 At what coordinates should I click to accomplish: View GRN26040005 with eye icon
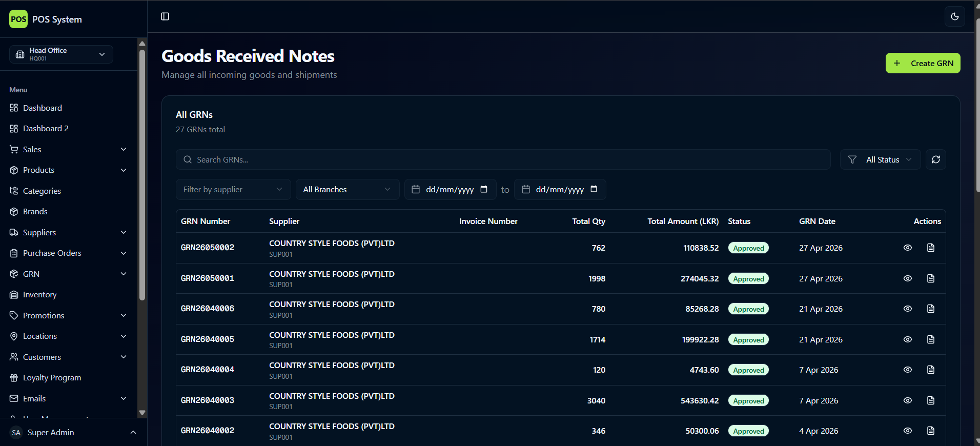(x=907, y=339)
